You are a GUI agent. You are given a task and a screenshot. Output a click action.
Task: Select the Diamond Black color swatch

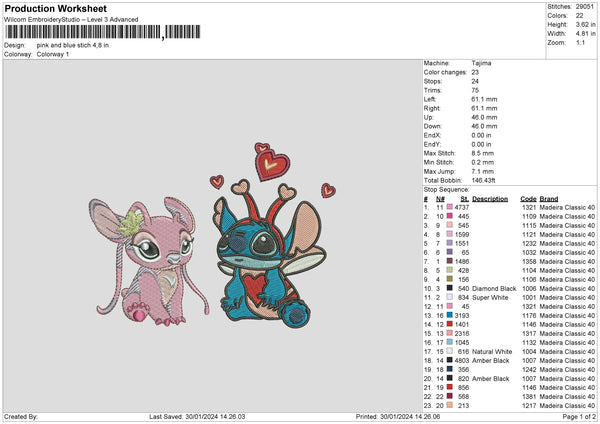(450, 288)
